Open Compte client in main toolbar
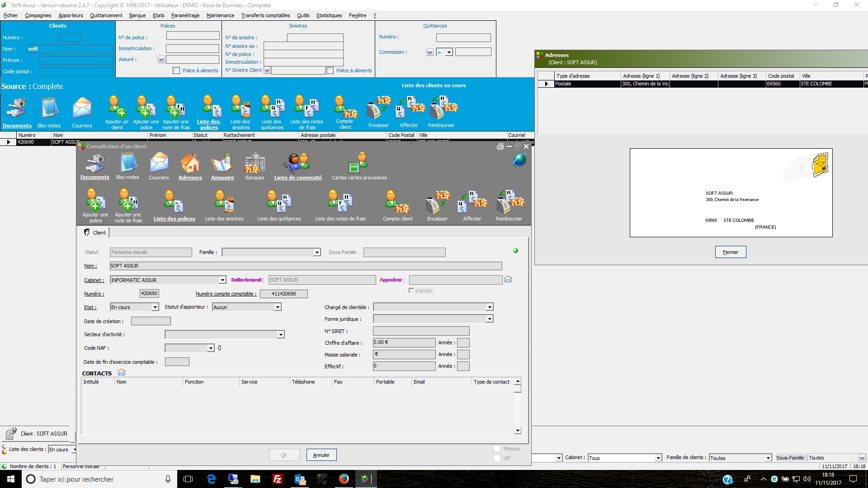The height and width of the screenshot is (488, 868). tap(344, 112)
